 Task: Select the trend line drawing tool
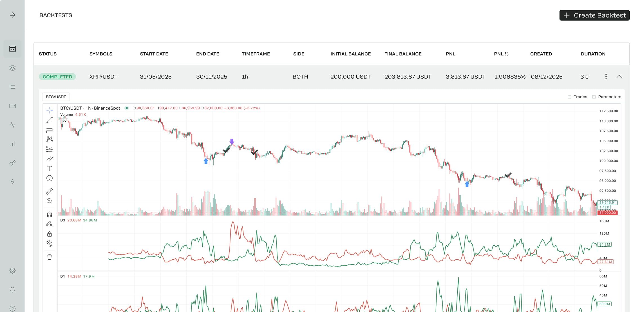50,120
